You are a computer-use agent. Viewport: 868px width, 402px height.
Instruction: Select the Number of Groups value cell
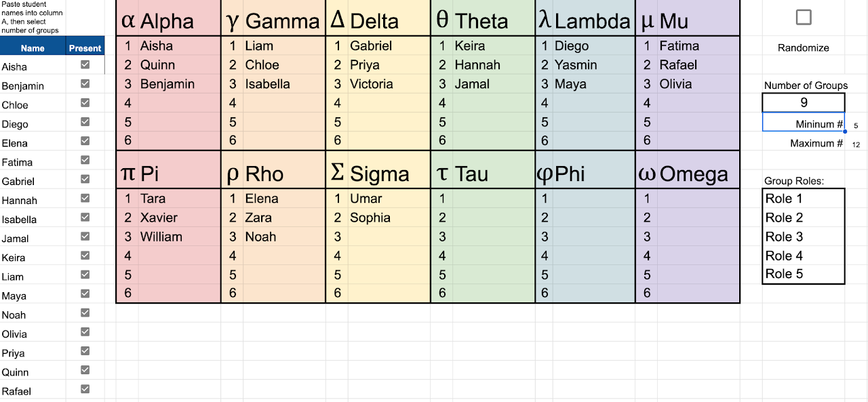(804, 103)
